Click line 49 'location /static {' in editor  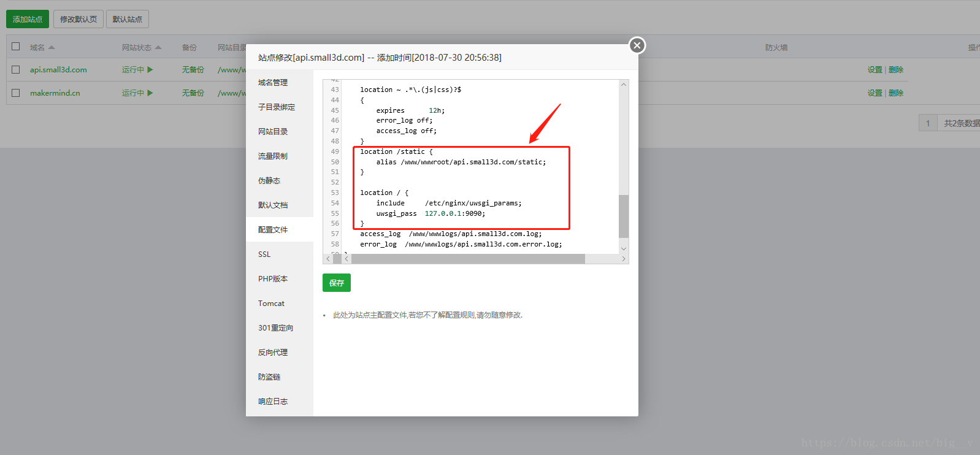pyautogui.click(x=396, y=151)
